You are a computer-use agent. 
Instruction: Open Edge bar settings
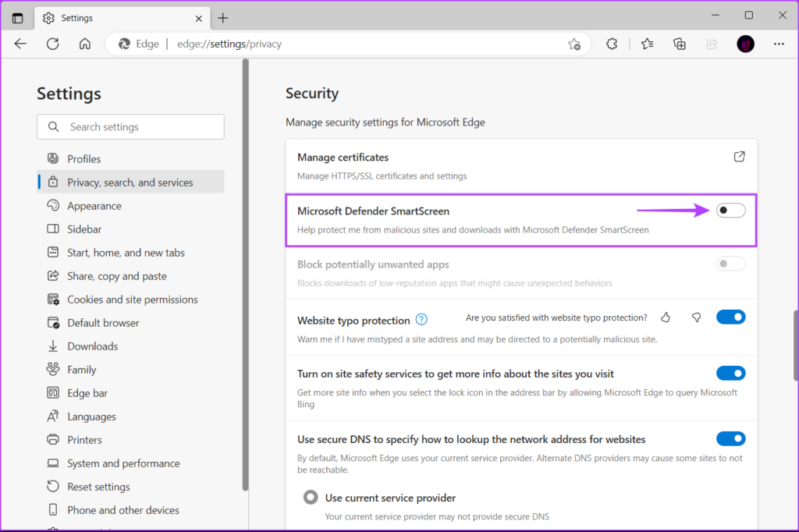pyautogui.click(x=131, y=393)
